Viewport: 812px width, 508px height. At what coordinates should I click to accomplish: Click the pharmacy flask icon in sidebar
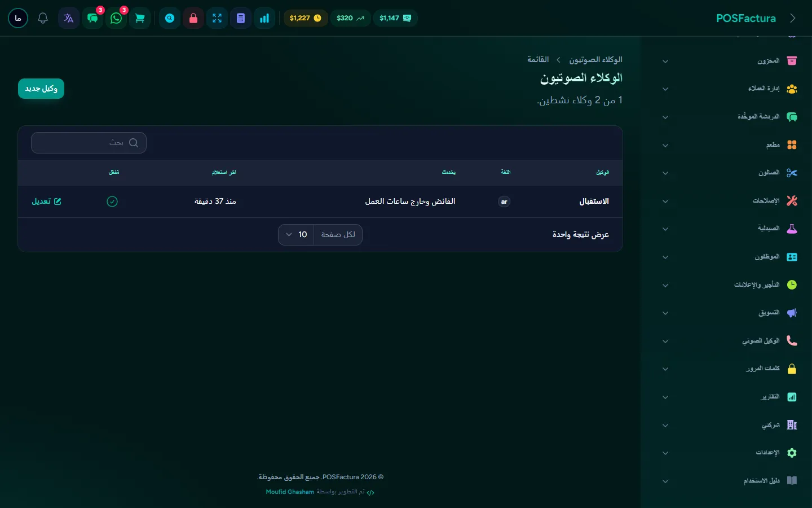coord(792,229)
